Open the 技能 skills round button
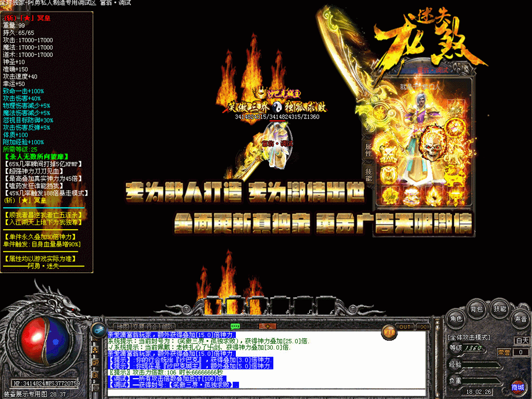 point(500,309)
